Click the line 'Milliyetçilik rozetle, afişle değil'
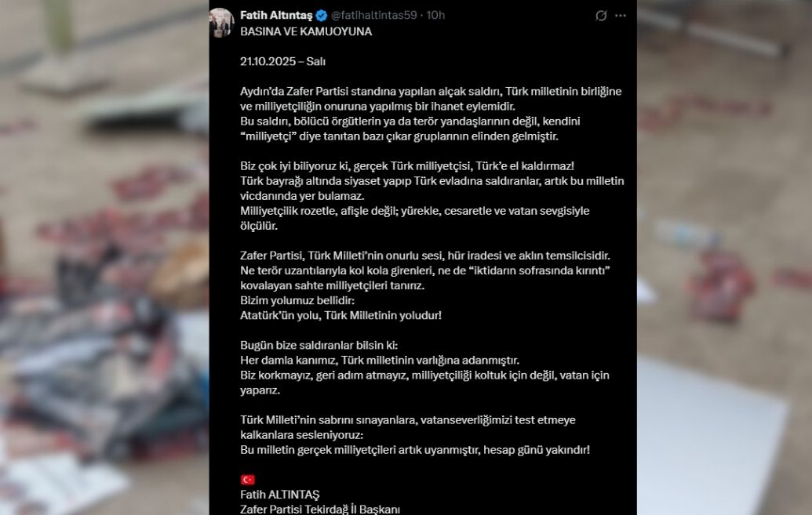The height and width of the screenshot is (515, 812). pyautogui.click(x=415, y=211)
